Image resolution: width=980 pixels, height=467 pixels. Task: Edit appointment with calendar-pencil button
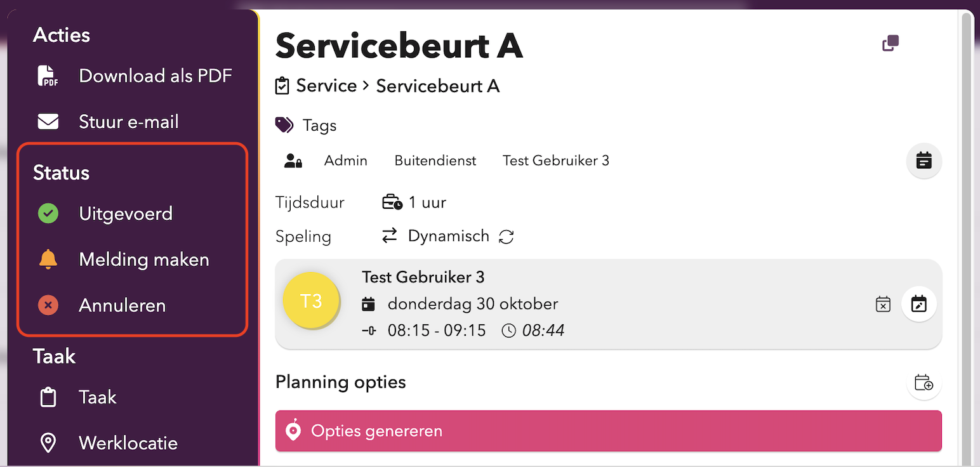click(918, 304)
